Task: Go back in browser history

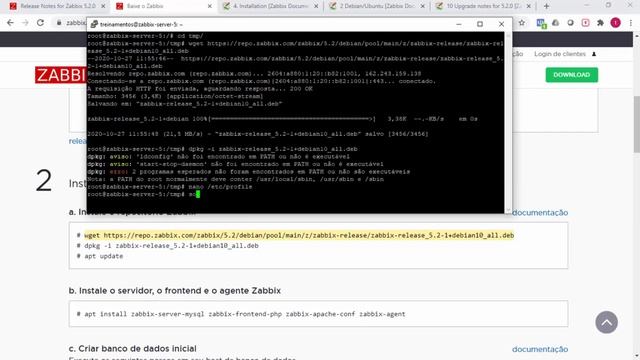Action: click(x=10, y=23)
